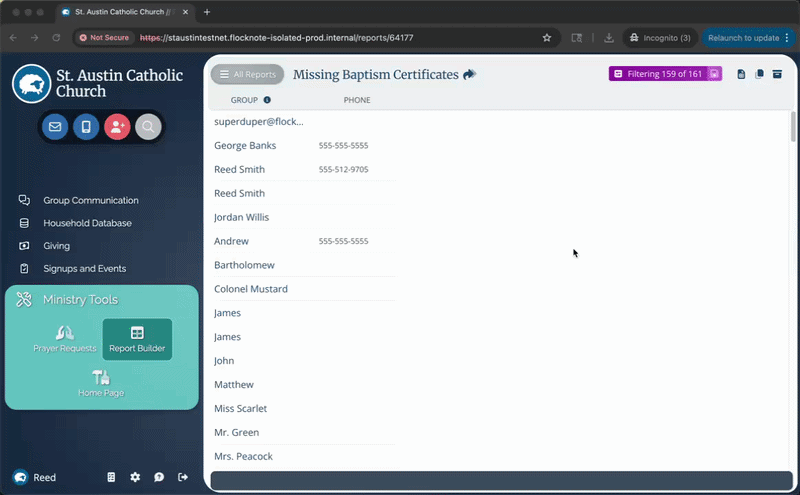The width and height of the screenshot is (800, 495).
Task: Click the gray search magnifier icon
Action: point(148,127)
